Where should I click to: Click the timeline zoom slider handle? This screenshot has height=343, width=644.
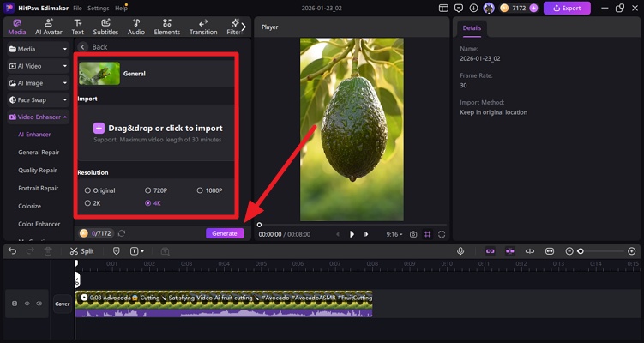click(581, 251)
